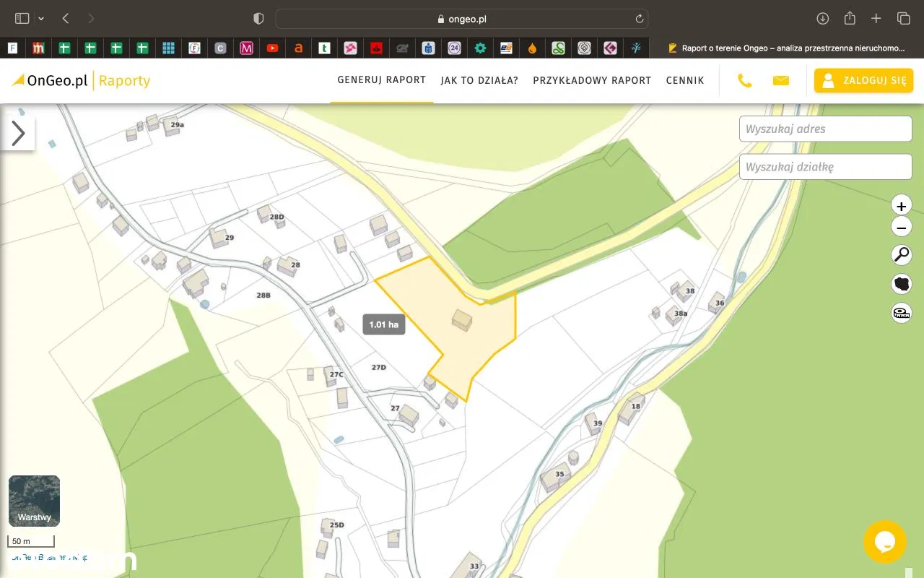Zoom in with the plus map button

tap(901, 206)
